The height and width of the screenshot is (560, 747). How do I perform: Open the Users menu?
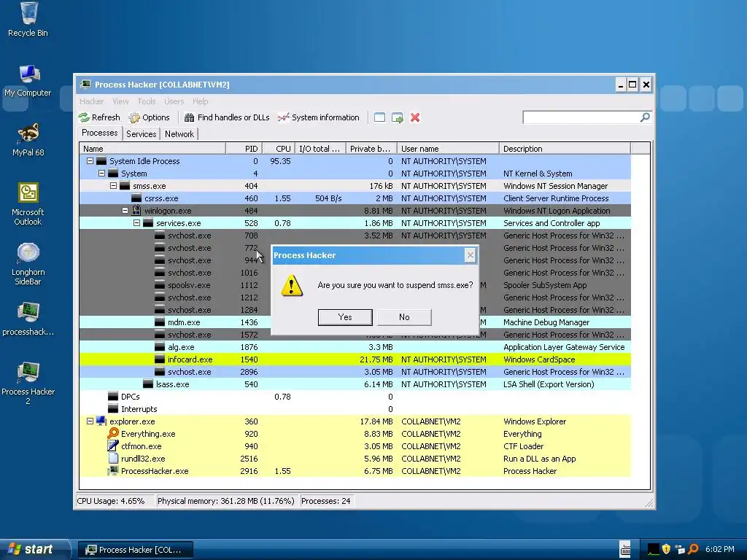click(x=174, y=101)
